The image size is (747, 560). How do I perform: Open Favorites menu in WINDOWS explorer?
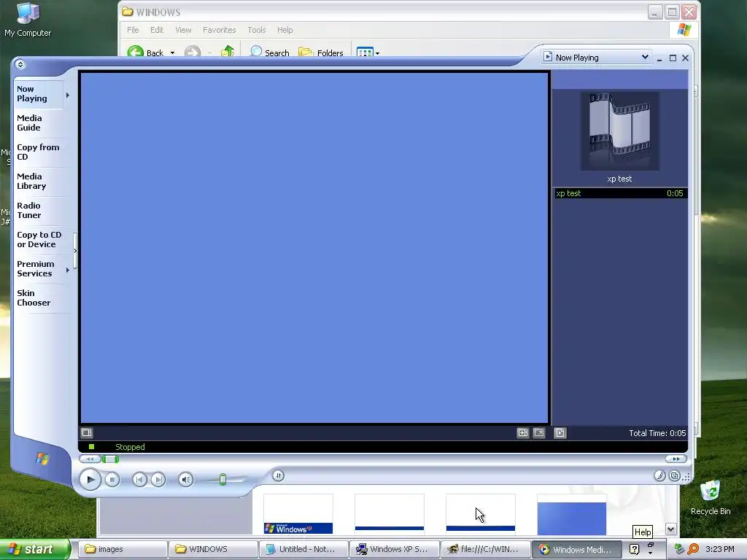point(219,29)
